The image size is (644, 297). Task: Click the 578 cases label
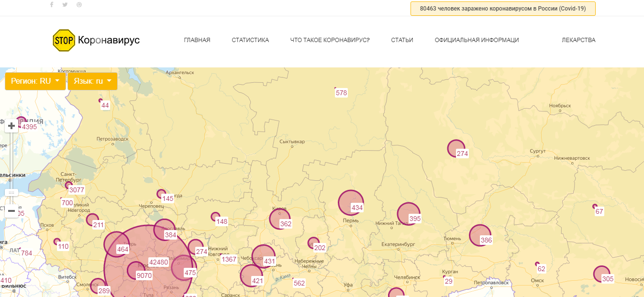pyautogui.click(x=341, y=93)
